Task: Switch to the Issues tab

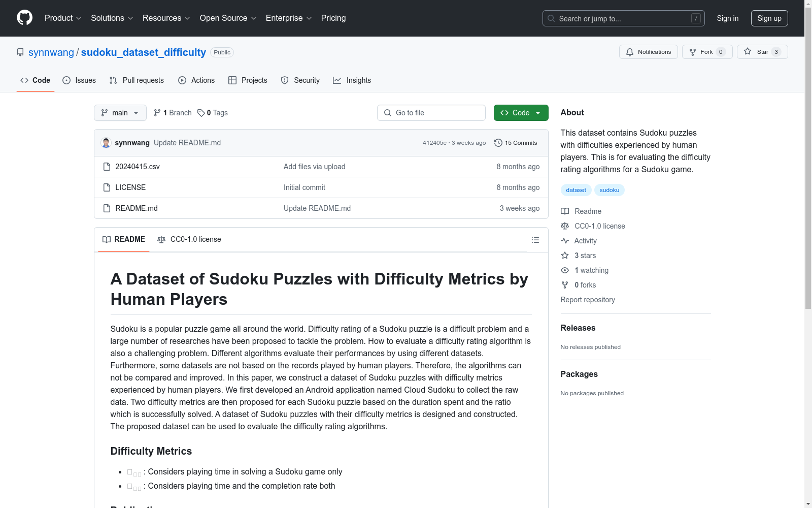Action: [79, 80]
